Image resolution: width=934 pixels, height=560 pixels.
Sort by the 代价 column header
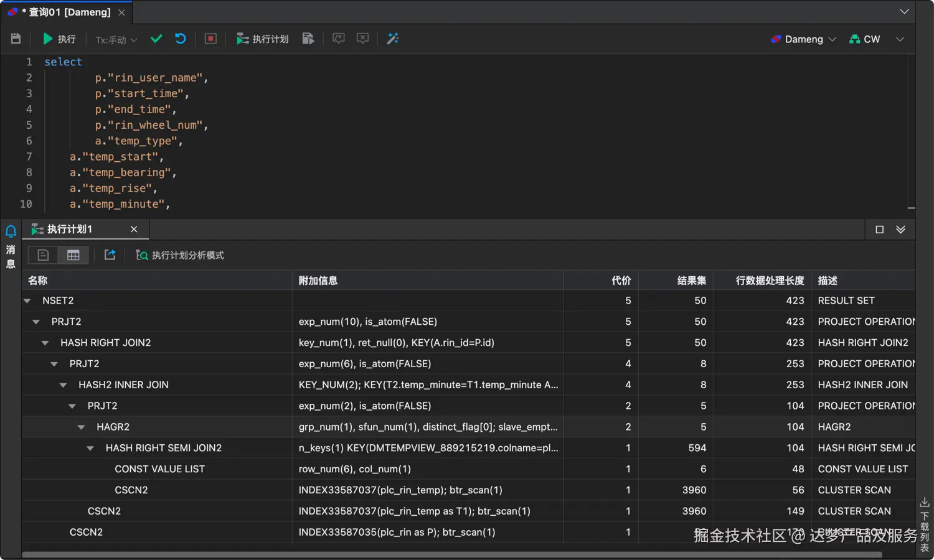[600, 280]
